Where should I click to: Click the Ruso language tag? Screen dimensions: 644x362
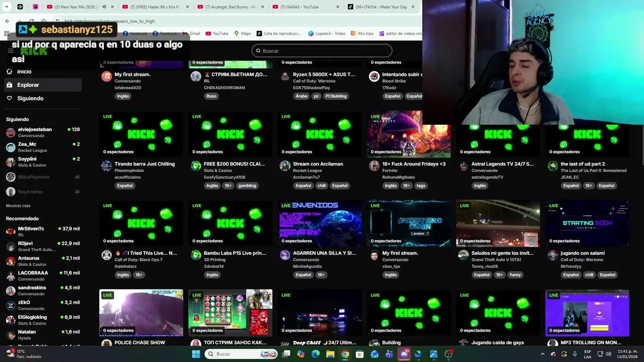(211, 96)
